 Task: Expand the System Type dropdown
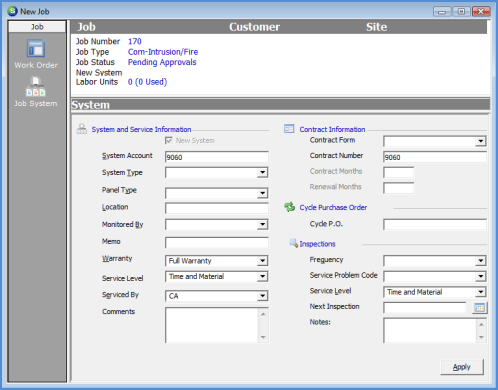[x=263, y=173]
